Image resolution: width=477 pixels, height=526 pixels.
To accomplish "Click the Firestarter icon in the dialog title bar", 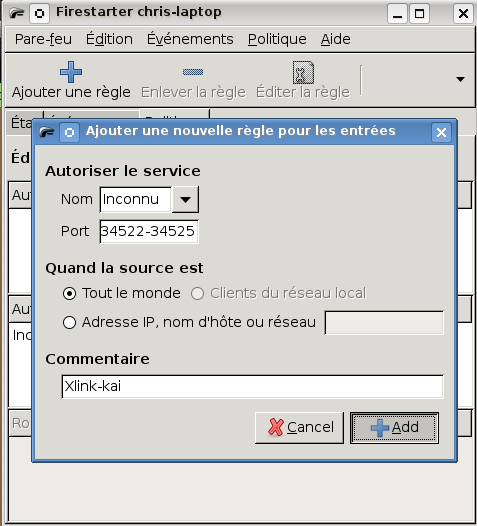I will click(x=46, y=133).
